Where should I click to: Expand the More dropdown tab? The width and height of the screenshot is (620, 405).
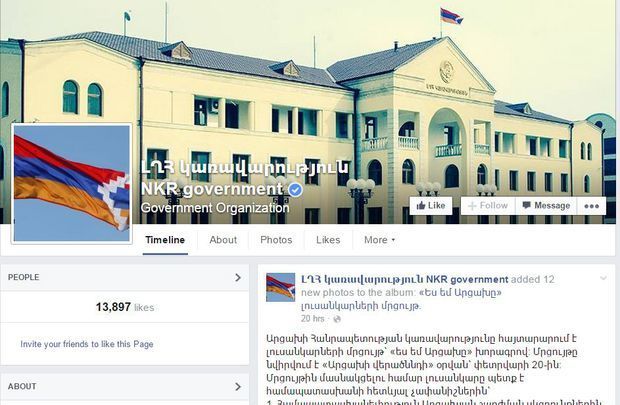pyautogui.click(x=379, y=240)
